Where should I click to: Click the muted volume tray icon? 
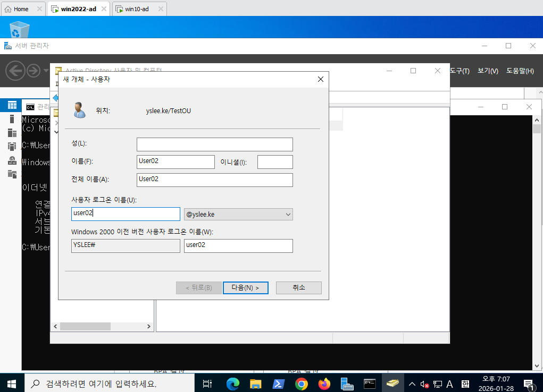pyautogui.click(x=424, y=384)
